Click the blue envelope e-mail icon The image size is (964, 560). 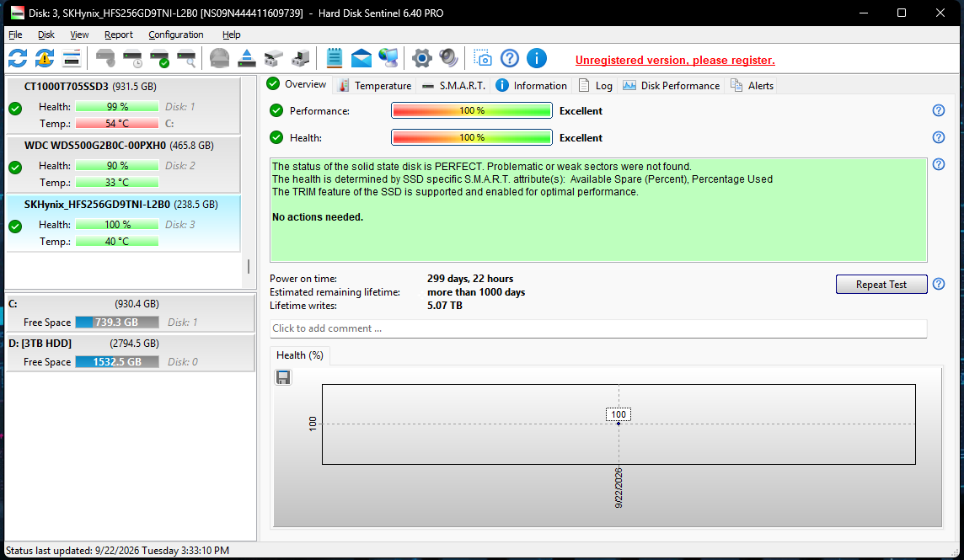(x=361, y=58)
